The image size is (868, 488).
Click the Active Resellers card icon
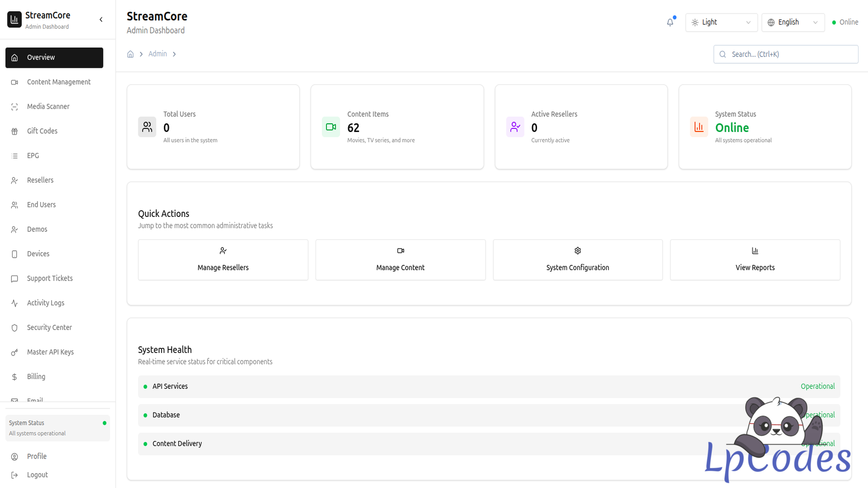click(x=515, y=127)
